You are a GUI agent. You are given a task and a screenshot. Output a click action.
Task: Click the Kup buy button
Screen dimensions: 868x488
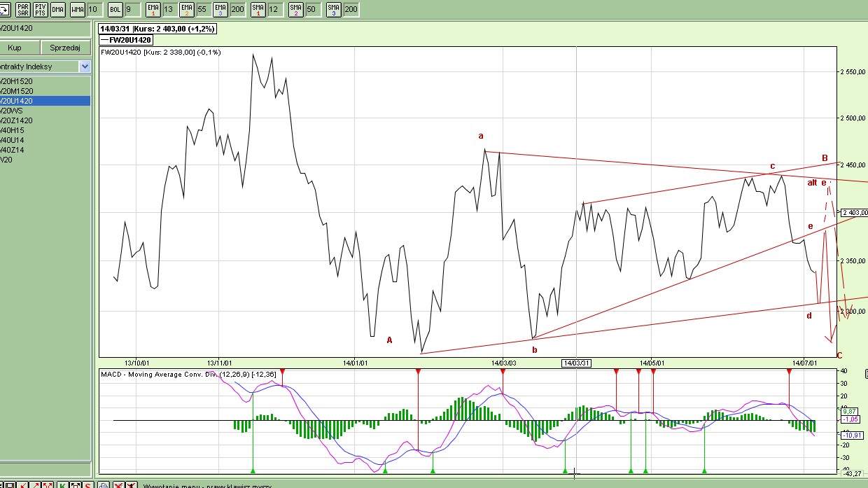pos(20,48)
